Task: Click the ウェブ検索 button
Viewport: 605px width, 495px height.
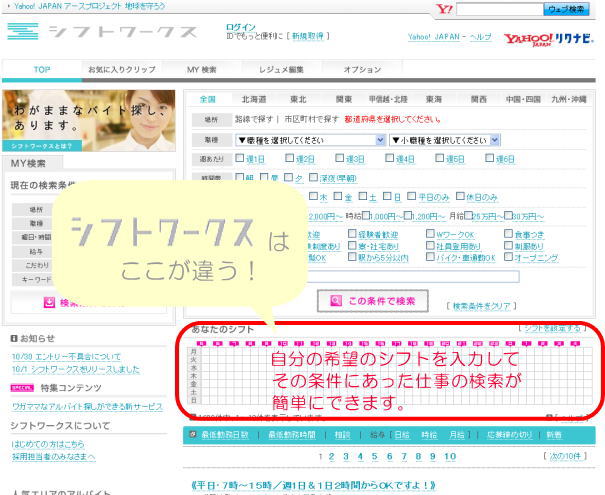Action: [x=566, y=9]
